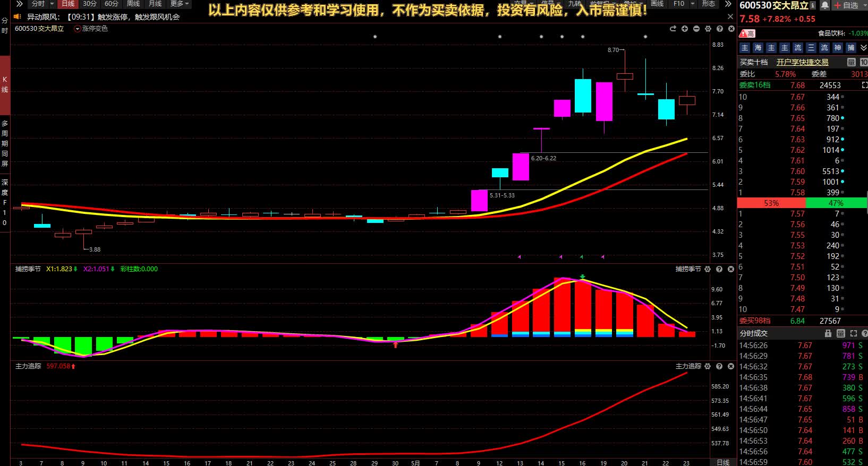
Task: Open 捕捞季节 indicator settings gear
Action: click(x=708, y=269)
